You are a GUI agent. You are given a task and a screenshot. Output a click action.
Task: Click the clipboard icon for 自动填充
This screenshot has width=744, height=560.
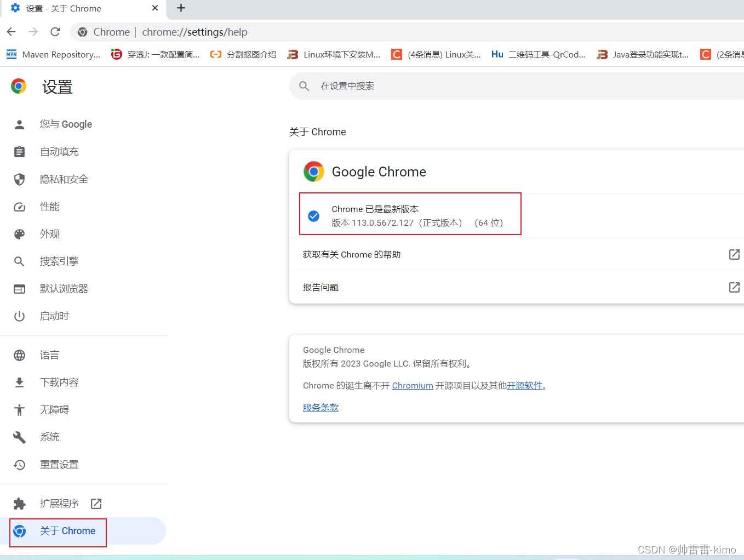click(x=19, y=152)
